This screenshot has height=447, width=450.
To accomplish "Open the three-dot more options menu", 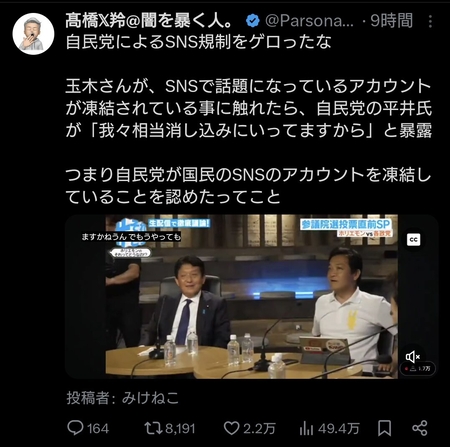I will [430, 21].
